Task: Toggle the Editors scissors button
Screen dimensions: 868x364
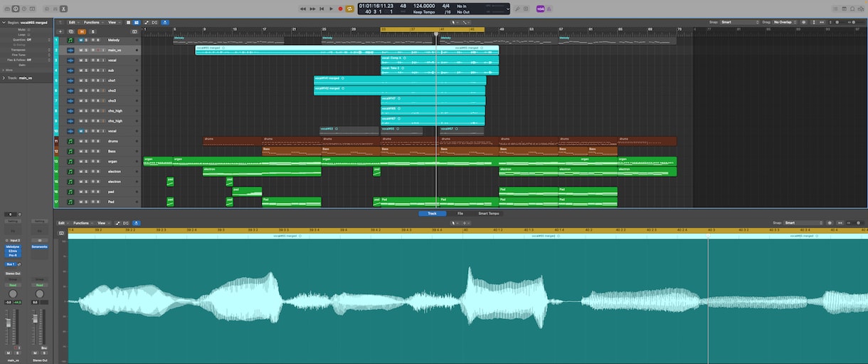Action: click(x=63, y=9)
